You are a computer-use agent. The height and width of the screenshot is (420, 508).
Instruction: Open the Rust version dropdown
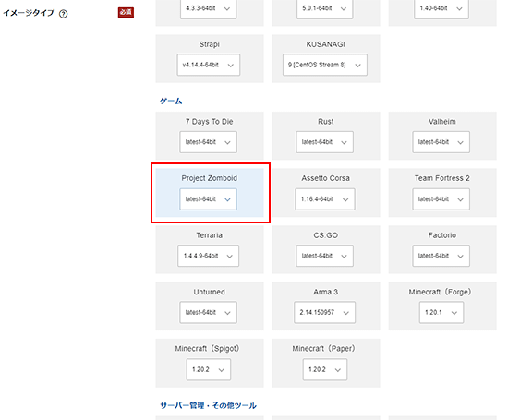click(x=324, y=142)
